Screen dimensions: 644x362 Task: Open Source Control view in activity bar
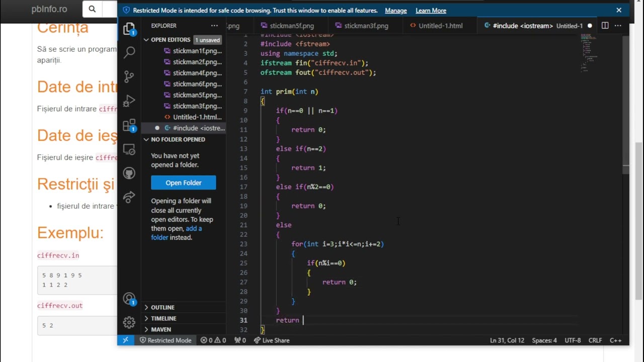pyautogui.click(x=129, y=76)
